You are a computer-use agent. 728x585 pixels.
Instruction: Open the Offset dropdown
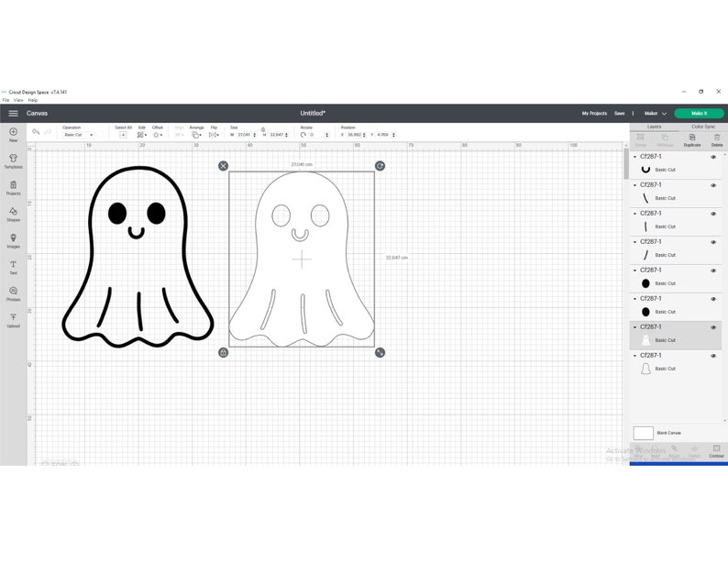click(x=158, y=135)
